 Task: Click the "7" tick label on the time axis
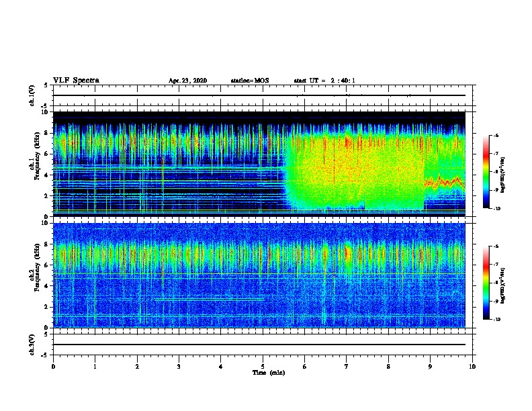point(347,367)
